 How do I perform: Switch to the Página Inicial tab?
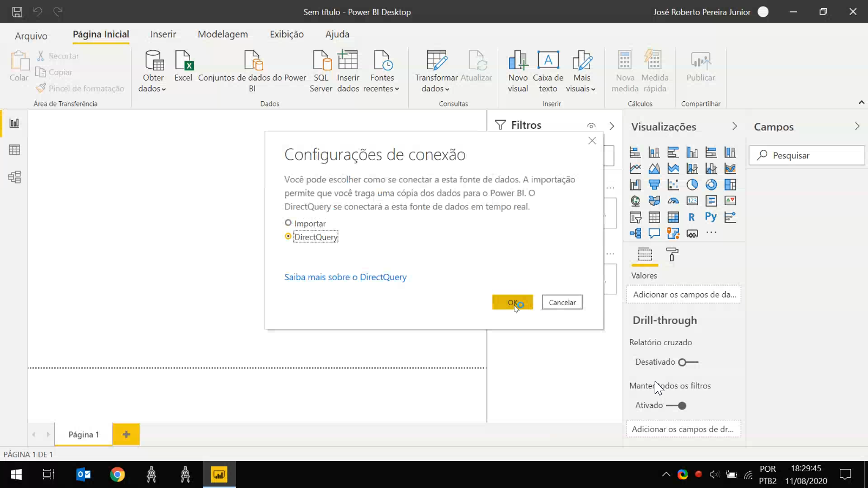pos(101,34)
